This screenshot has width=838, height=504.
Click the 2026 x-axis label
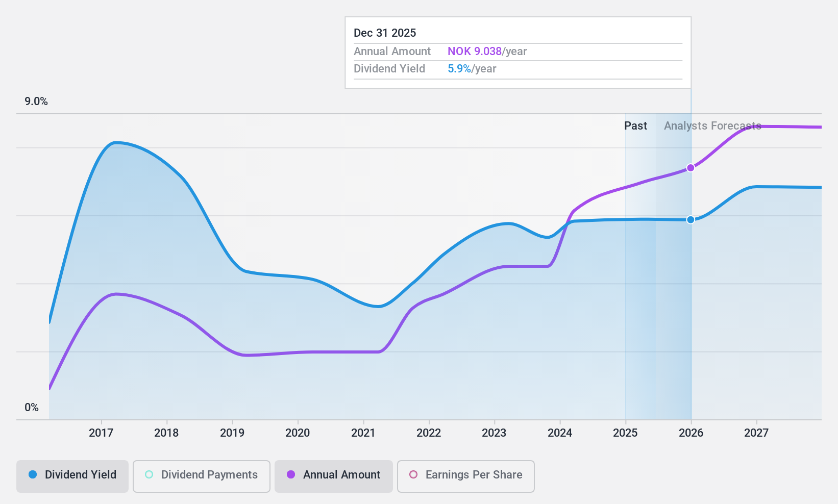point(691,433)
